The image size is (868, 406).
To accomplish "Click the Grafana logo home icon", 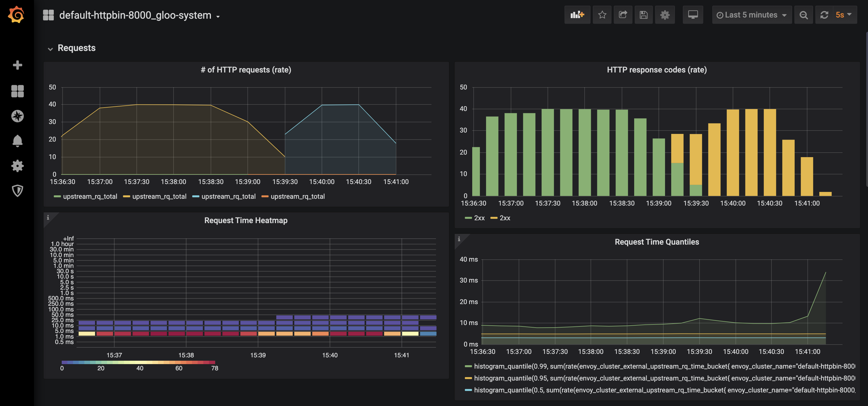I will (x=16, y=14).
